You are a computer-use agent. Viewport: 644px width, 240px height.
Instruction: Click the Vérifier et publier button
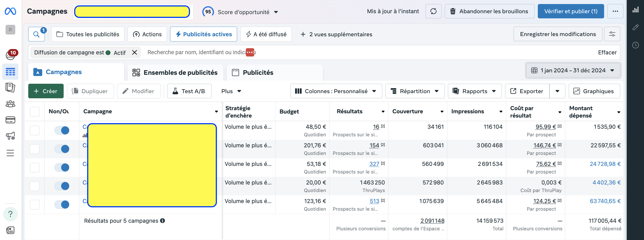pyautogui.click(x=571, y=11)
